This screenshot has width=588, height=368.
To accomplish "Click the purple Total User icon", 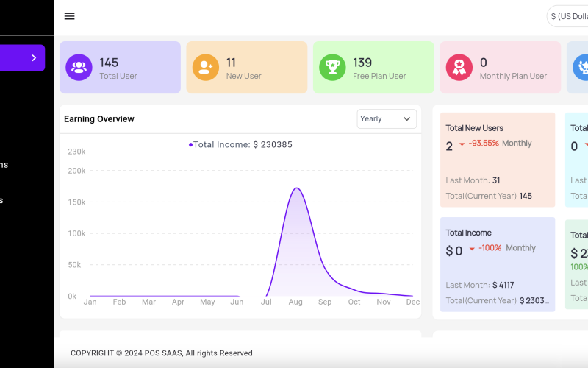I will coord(79,68).
